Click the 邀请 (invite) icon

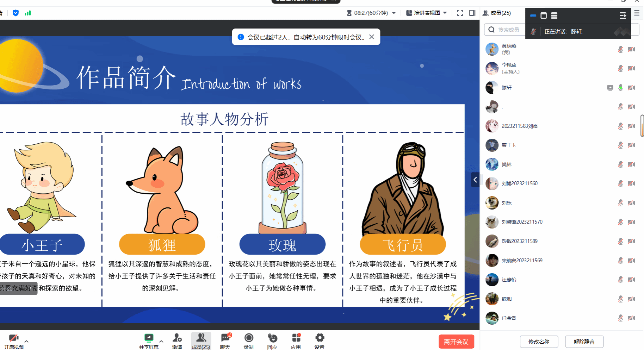177,338
